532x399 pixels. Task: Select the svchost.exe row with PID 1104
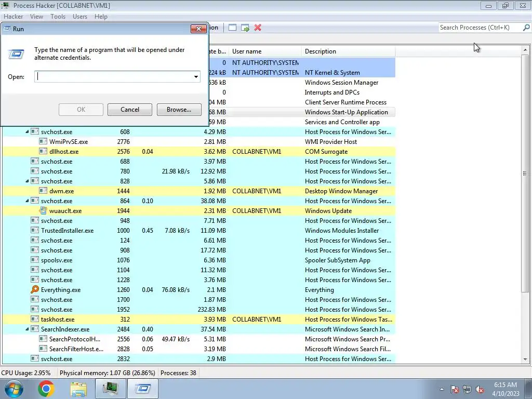coord(199,270)
